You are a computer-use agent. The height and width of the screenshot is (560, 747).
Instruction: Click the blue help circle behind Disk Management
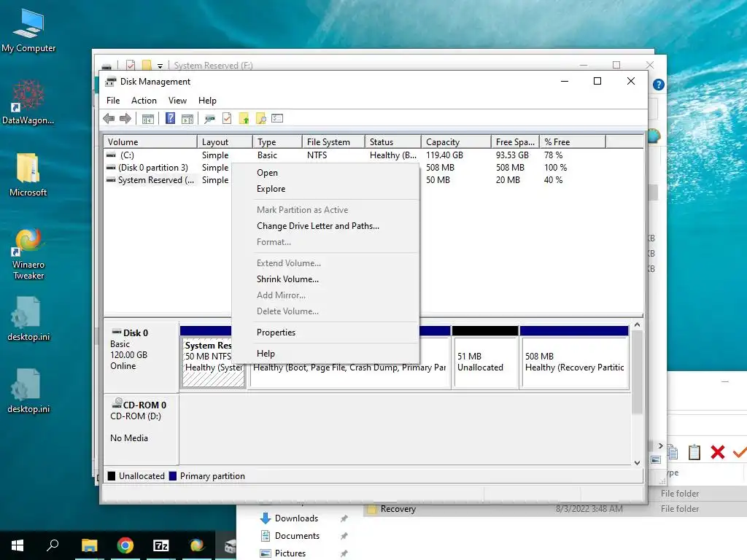[659, 85]
